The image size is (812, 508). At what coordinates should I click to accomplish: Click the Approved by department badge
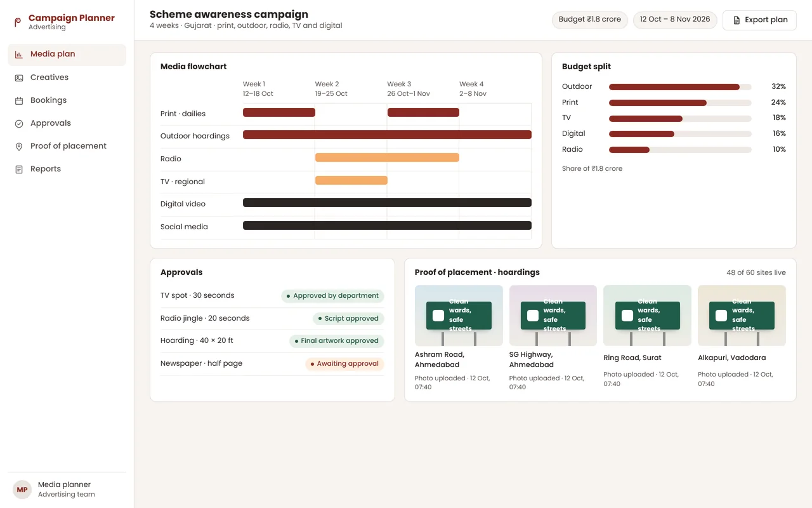[332, 296]
